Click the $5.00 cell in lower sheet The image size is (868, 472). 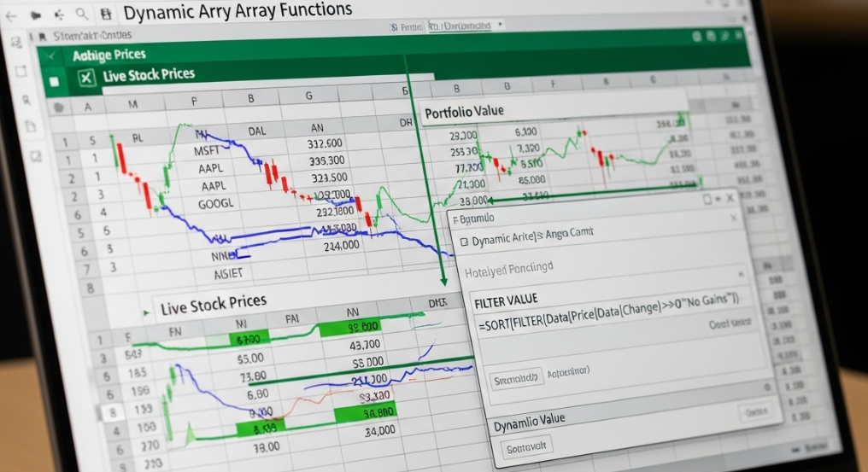click(250, 358)
